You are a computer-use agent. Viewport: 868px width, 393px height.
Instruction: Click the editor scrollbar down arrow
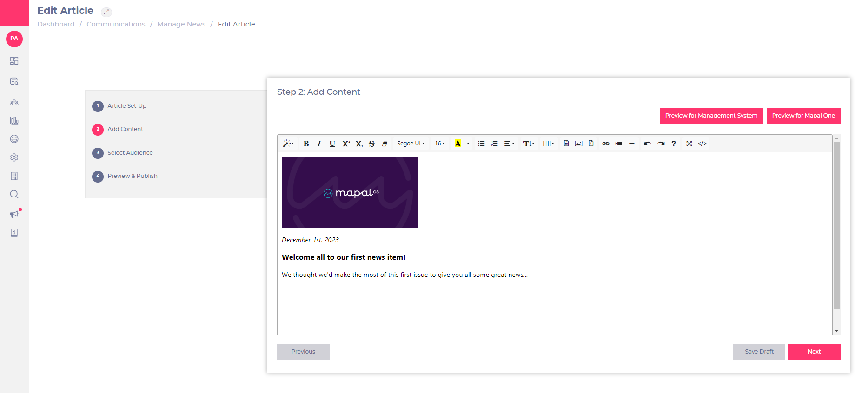click(836, 331)
